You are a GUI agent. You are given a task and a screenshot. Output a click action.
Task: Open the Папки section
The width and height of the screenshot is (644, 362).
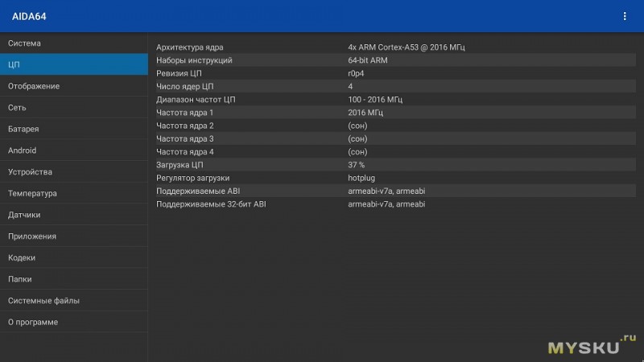pyautogui.click(x=74, y=279)
